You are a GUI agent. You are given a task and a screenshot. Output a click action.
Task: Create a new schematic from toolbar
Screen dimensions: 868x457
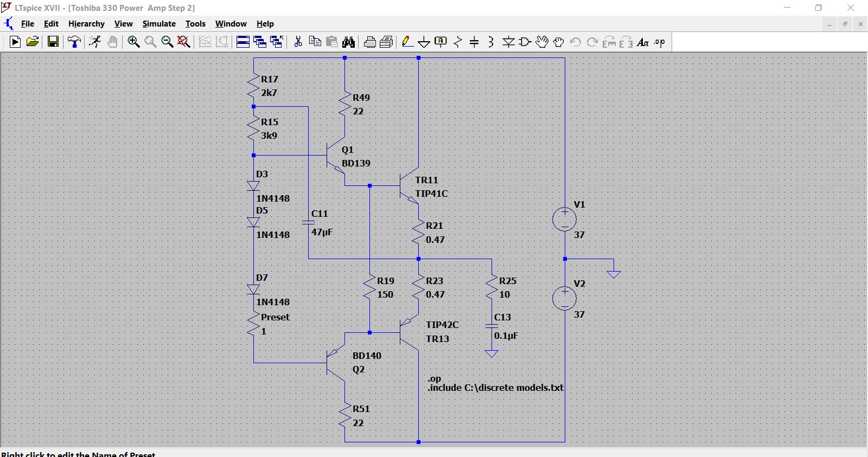pos(15,42)
